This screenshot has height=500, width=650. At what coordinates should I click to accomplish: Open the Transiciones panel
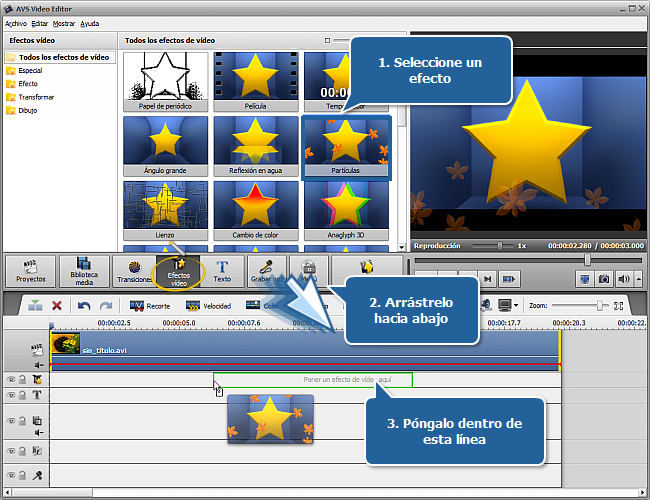click(131, 270)
